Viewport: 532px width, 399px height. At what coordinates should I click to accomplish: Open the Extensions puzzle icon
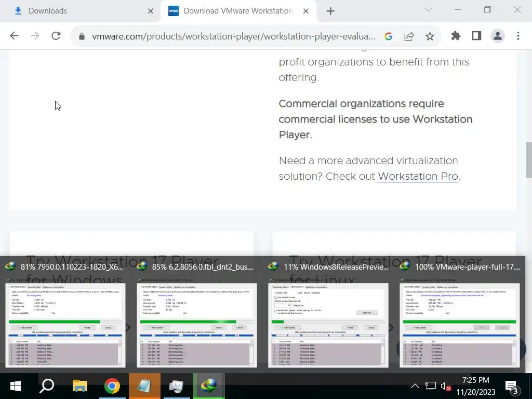(456, 36)
